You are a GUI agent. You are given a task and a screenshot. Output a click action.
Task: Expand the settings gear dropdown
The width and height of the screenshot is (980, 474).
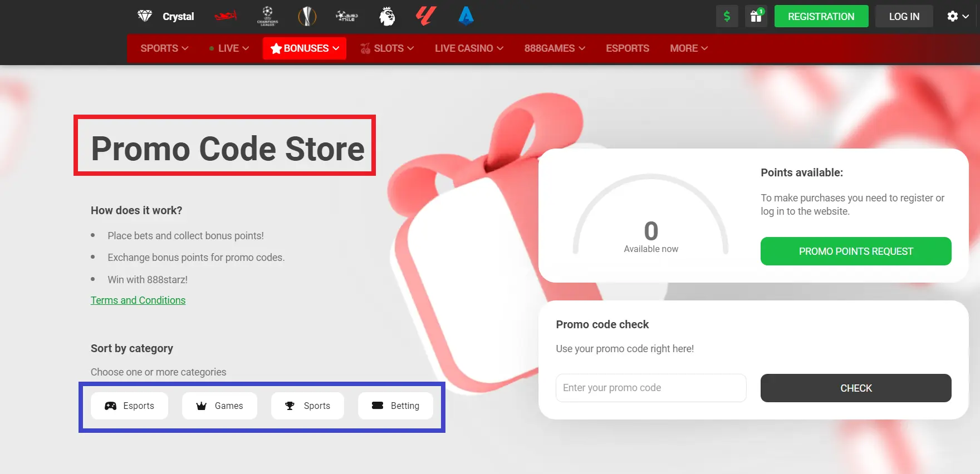[x=958, y=16]
